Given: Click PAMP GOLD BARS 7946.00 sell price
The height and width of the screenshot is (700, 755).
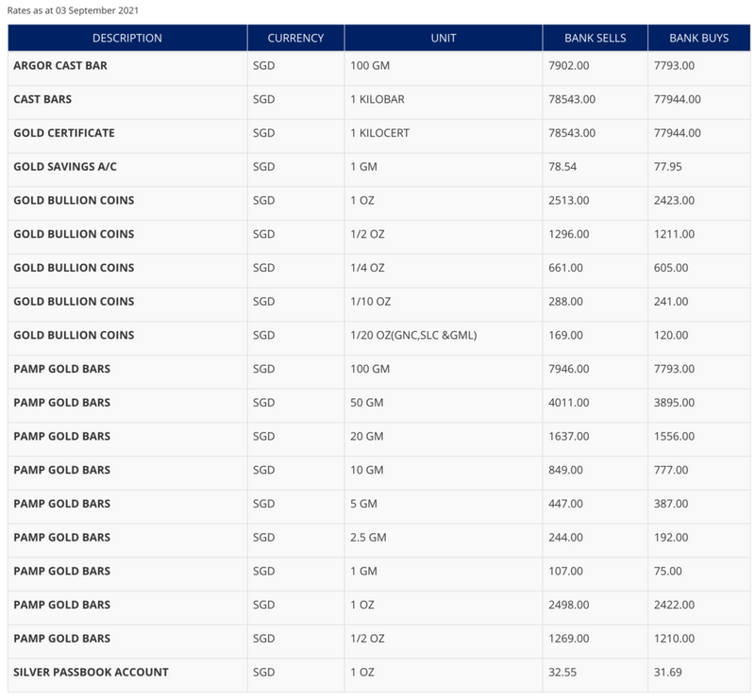Looking at the screenshot, I should point(569,369).
